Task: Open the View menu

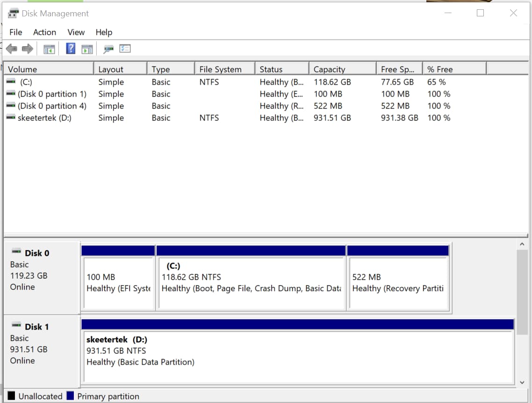Action: 75,32
